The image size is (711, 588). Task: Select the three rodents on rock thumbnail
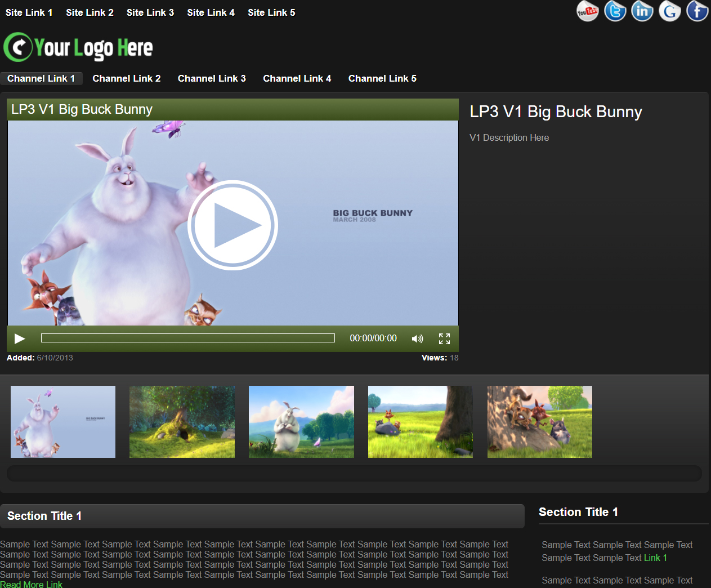(x=540, y=422)
